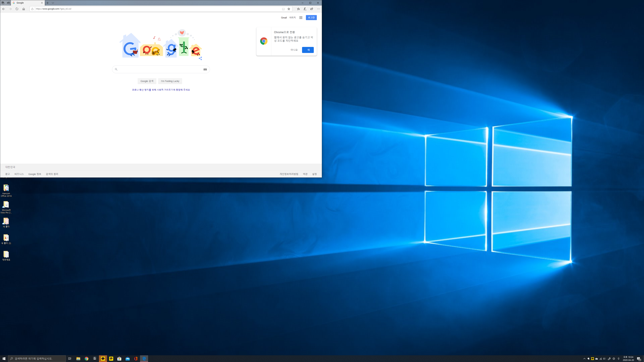The height and width of the screenshot is (362, 644).
Task: Click the doodle share icon
Action: point(200,58)
